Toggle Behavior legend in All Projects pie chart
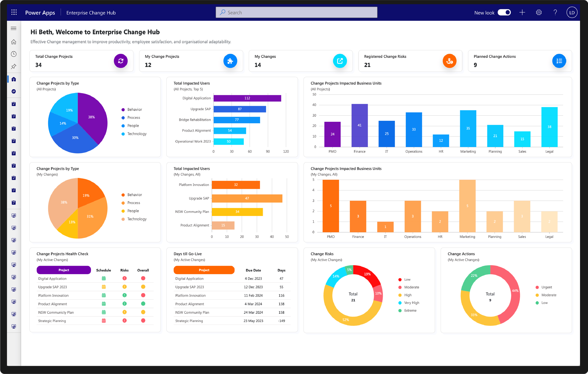Screen dimensions: 588x374 coord(132,110)
